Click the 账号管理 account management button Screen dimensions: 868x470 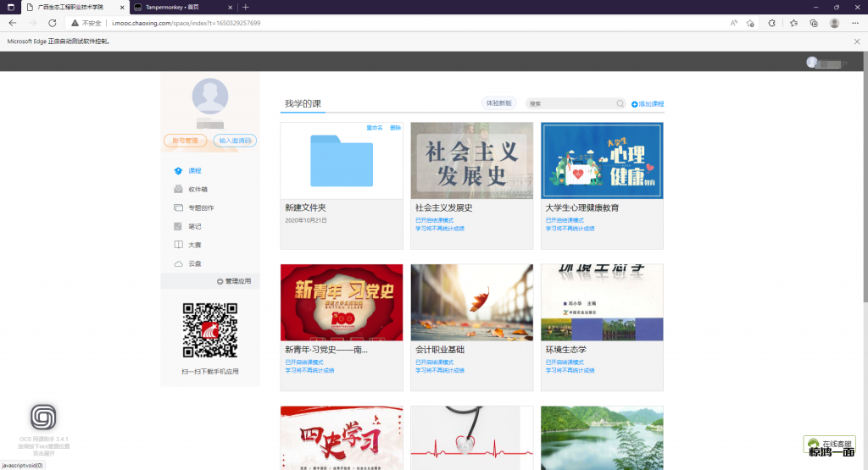185,141
